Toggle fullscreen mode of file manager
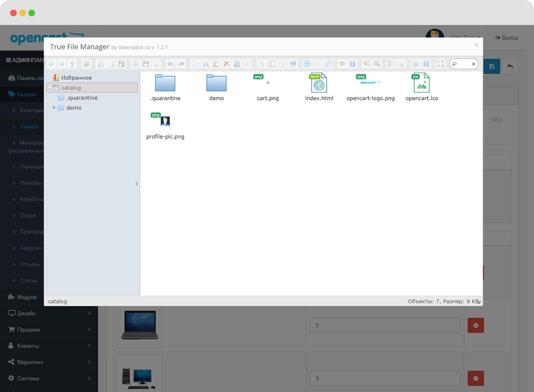The image size is (534, 392). 440,64
